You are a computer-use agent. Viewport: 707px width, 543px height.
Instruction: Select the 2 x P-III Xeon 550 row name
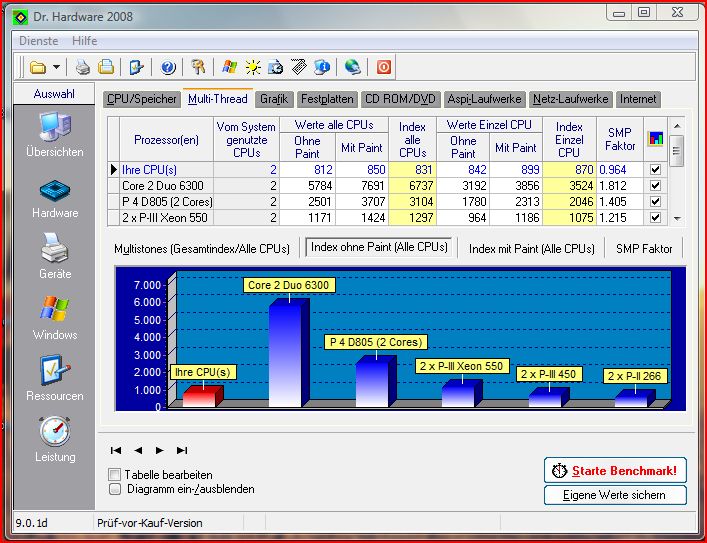click(165, 217)
